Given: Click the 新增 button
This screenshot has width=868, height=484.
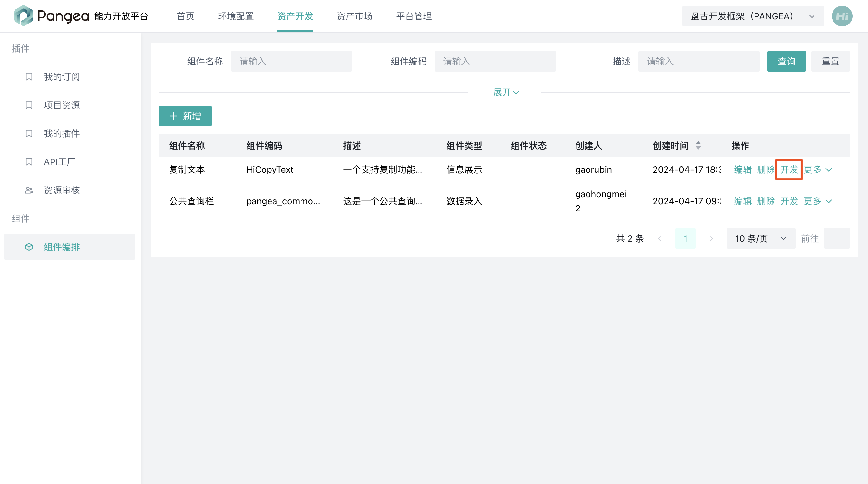Looking at the screenshot, I should pyautogui.click(x=185, y=116).
